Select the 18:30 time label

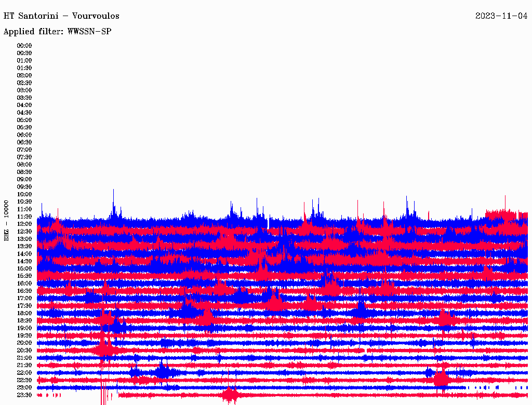(24, 321)
